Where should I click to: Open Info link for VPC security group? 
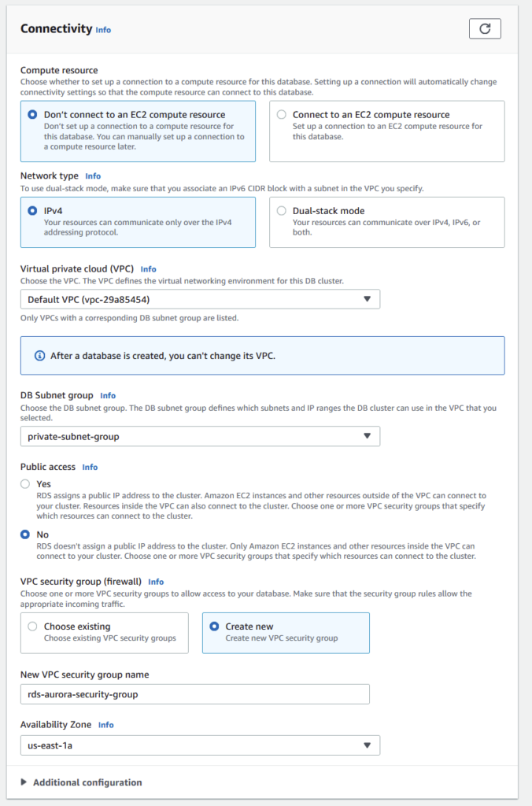pyautogui.click(x=156, y=582)
